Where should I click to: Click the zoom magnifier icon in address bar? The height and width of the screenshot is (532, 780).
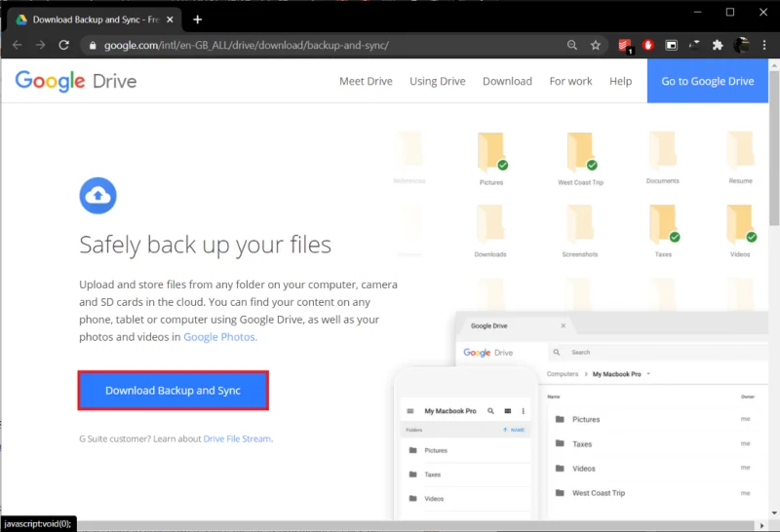tap(572, 45)
